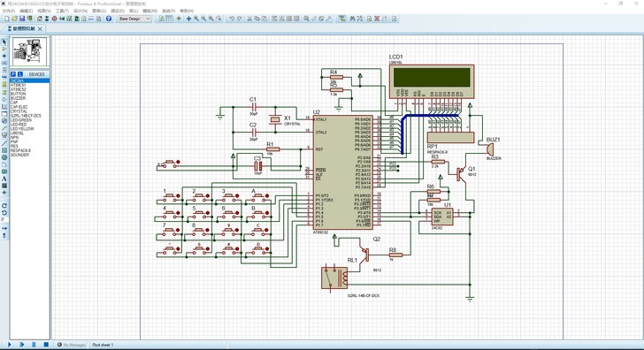Toggle the grid display icon
644x350 pixels.
[169, 19]
